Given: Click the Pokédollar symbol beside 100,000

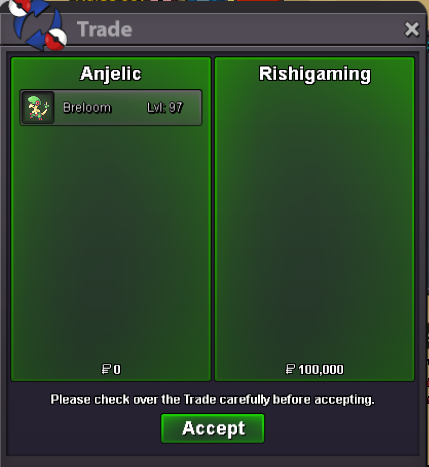Looking at the screenshot, I should tap(290, 369).
